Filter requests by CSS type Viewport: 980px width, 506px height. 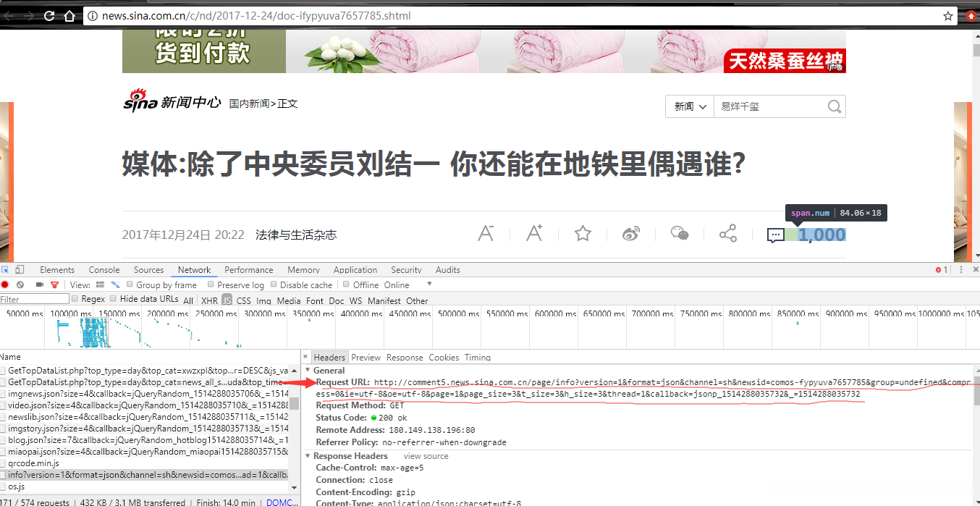pyautogui.click(x=244, y=300)
